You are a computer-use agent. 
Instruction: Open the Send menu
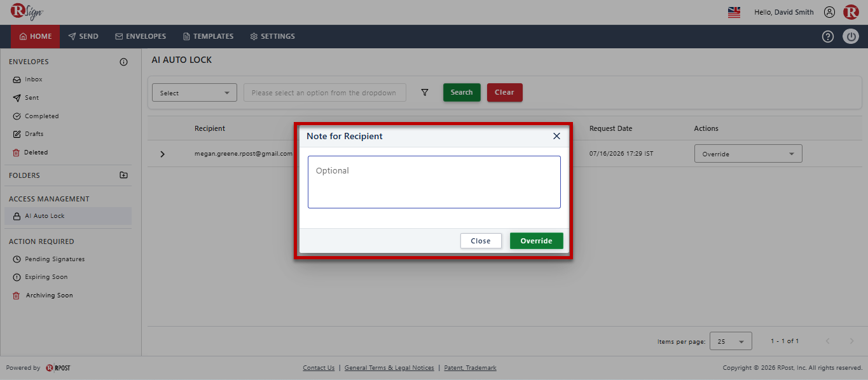83,36
